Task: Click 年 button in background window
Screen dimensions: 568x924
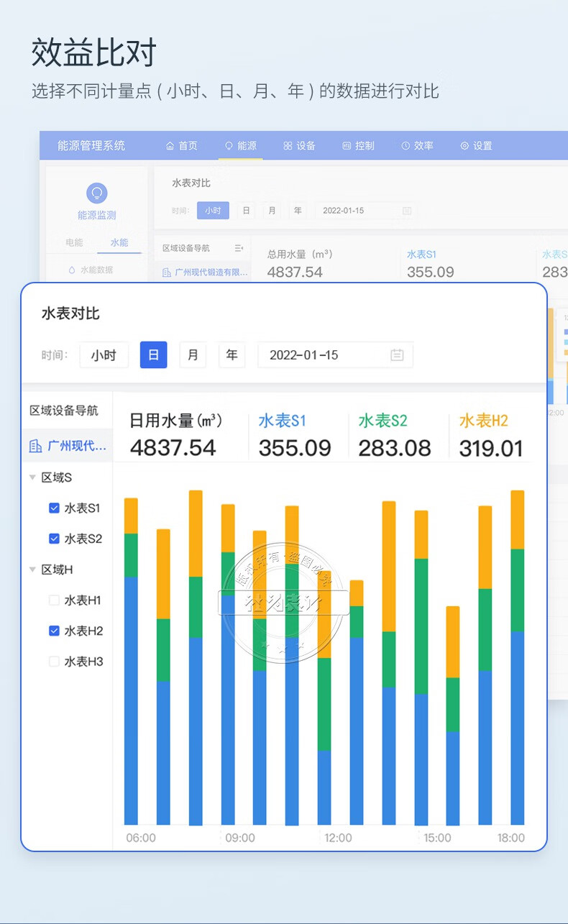Action: (298, 211)
